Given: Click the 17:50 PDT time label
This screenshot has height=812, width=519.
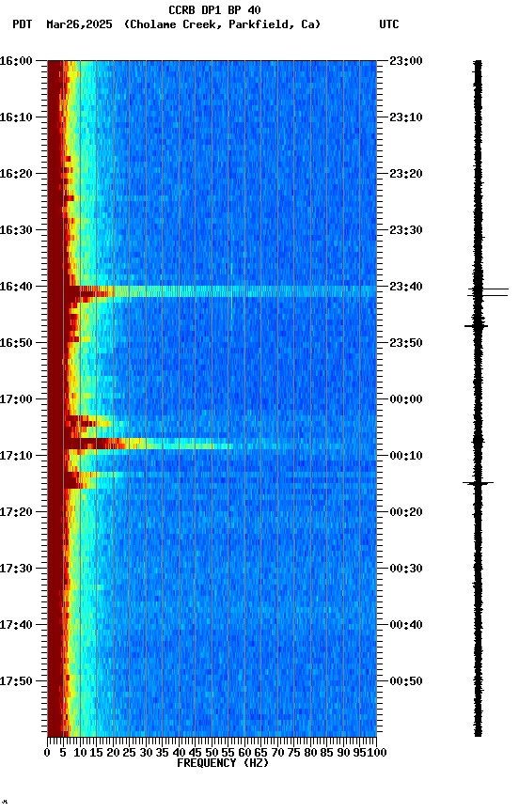Looking at the screenshot, I should click(16, 682).
